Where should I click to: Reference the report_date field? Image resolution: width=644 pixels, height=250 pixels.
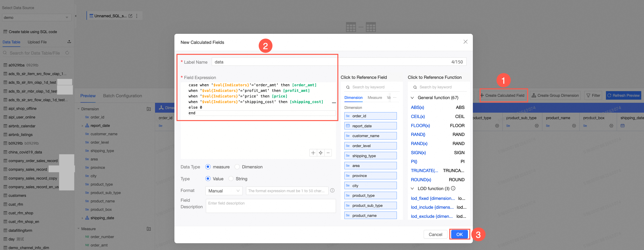[x=370, y=126]
